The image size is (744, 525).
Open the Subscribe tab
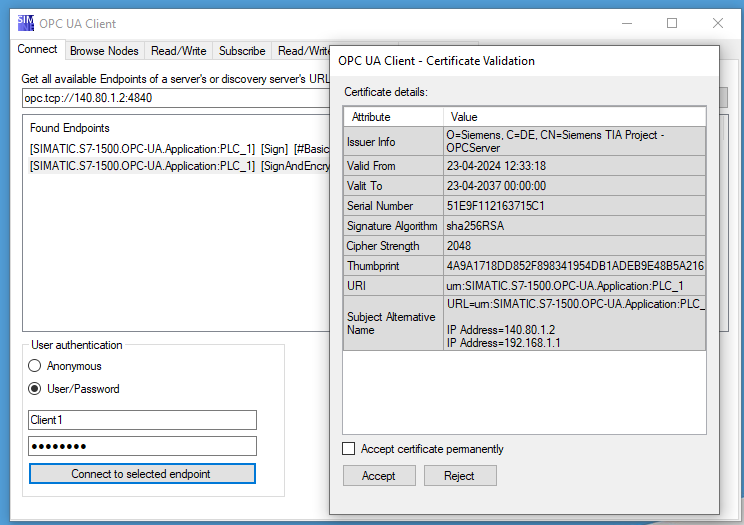pos(242,51)
